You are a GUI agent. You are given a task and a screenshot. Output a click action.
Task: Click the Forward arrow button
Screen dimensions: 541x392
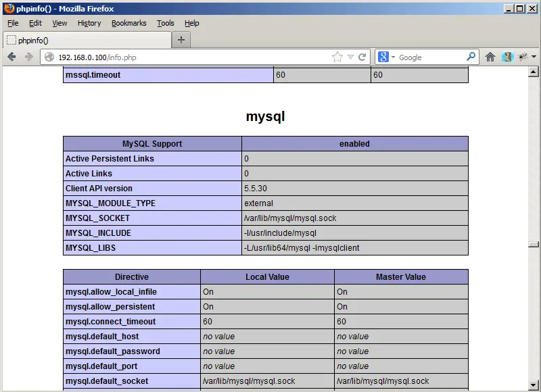[29, 57]
